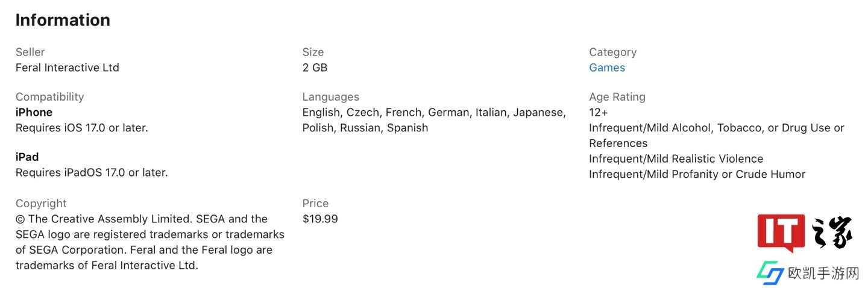Click the Infrequent/Mild Profanity or Crude Humor line
868x288 pixels.
697,174
